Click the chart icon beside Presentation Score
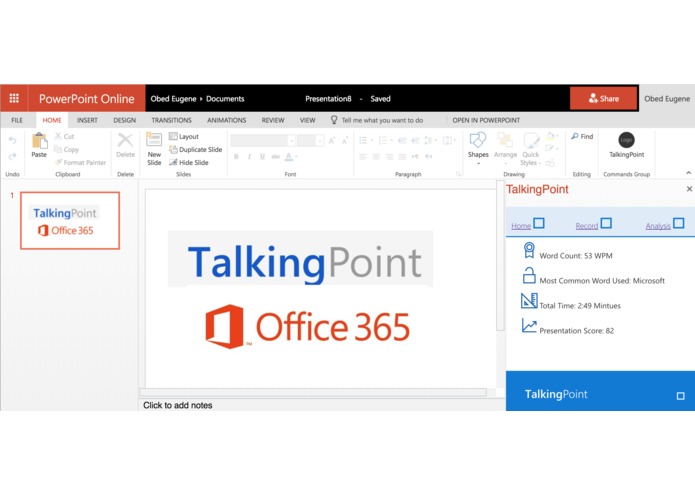The image size is (695, 494). click(x=529, y=326)
